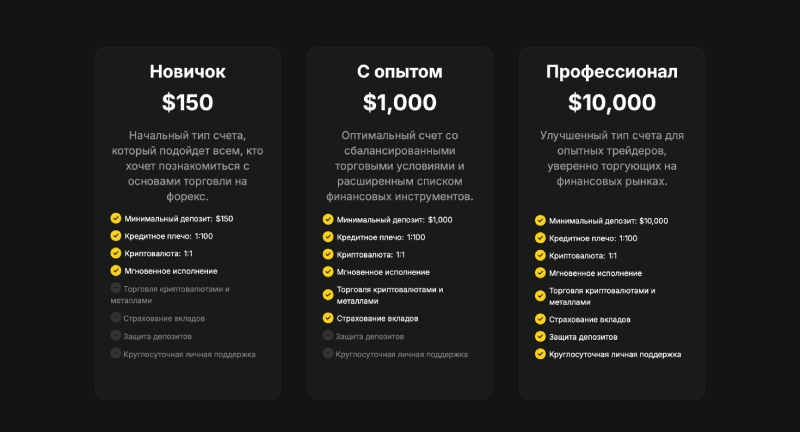800x432 pixels.
Task: Click grey icon beside С опытом Защита депозитов
Action: point(328,336)
